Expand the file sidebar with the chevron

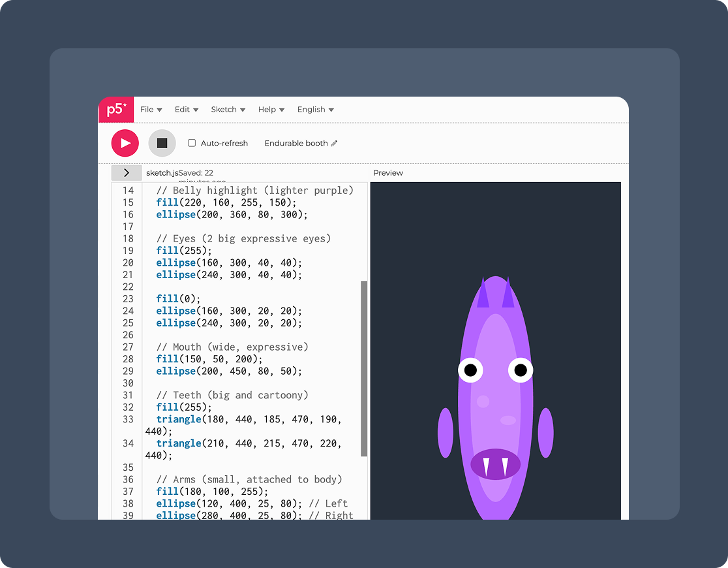[x=126, y=173]
